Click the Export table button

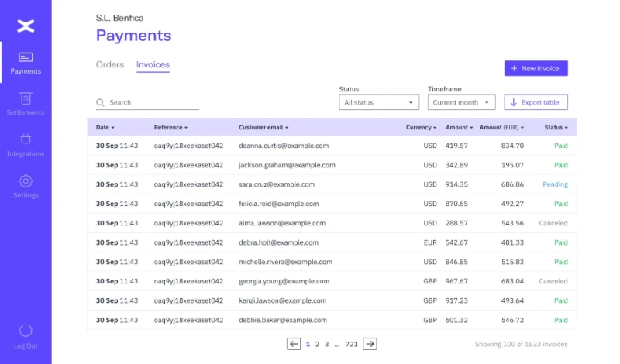point(536,102)
